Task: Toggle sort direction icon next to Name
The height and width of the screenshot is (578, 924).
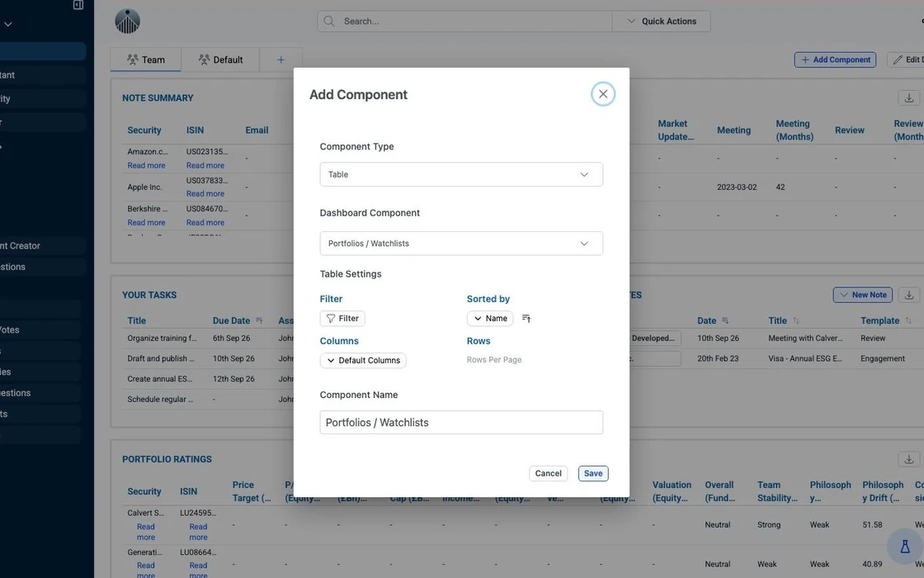Action: pos(527,319)
